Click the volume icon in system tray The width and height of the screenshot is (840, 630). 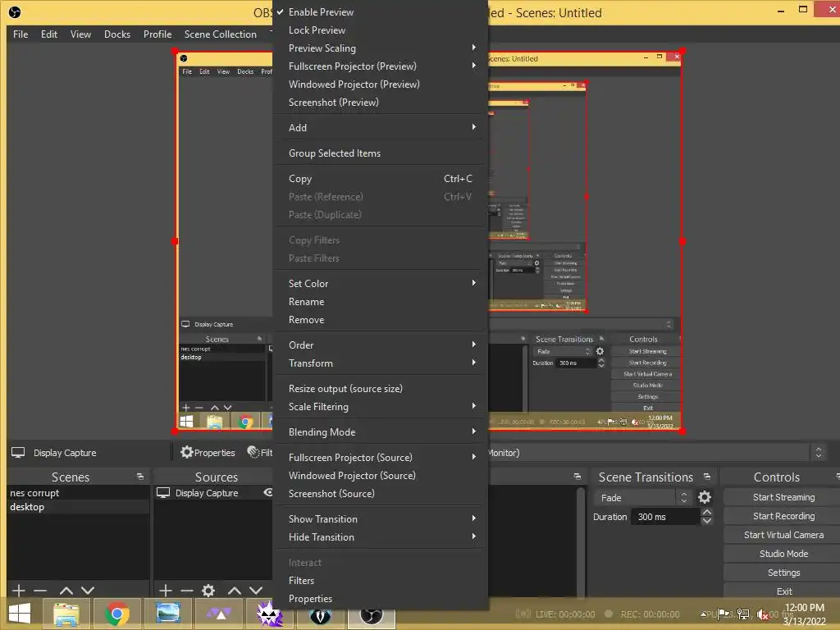(x=762, y=614)
